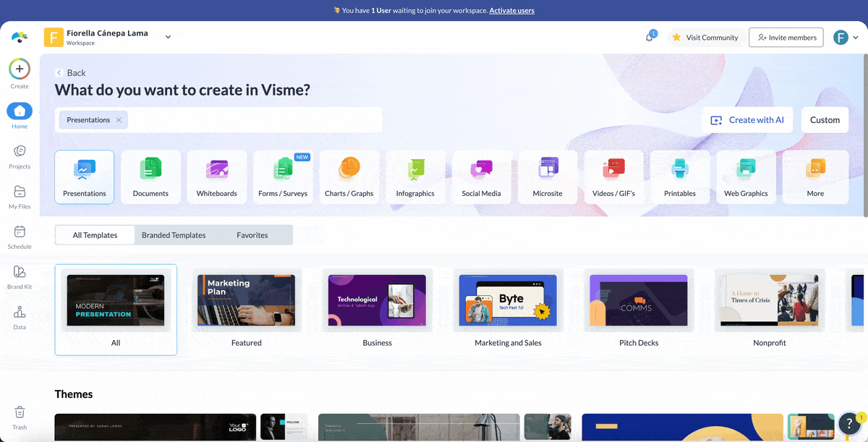
Task: Open the Schedule calendar icon
Action: pos(20,231)
